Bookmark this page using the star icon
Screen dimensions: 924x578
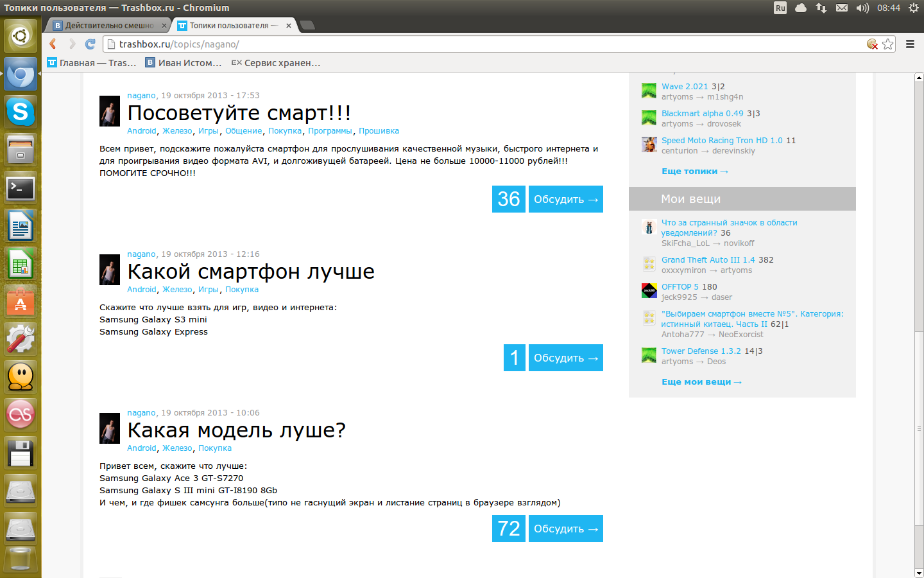(x=888, y=44)
